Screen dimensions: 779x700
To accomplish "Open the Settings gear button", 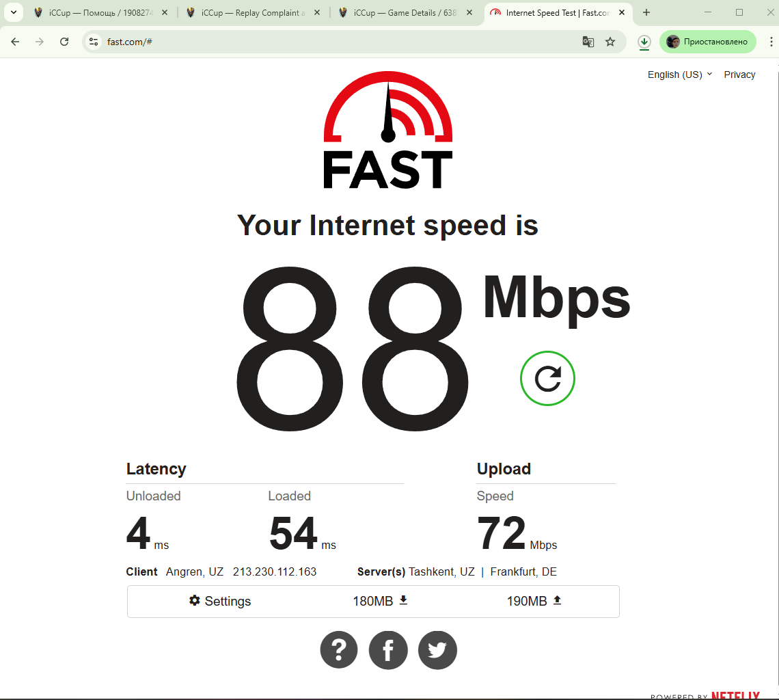I will click(x=219, y=601).
